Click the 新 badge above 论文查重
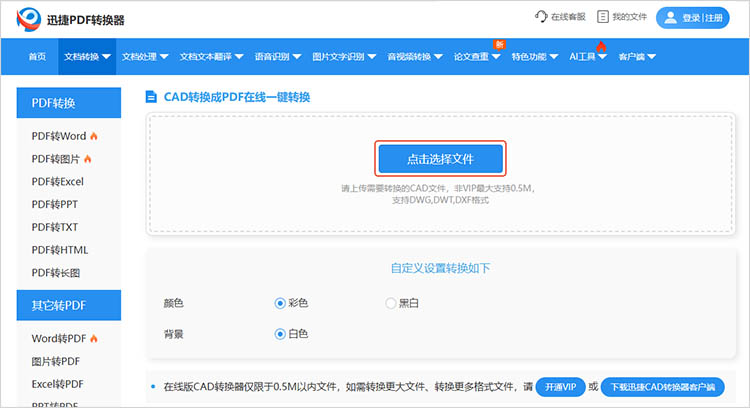750x408 pixels. (x=499, y=44)
